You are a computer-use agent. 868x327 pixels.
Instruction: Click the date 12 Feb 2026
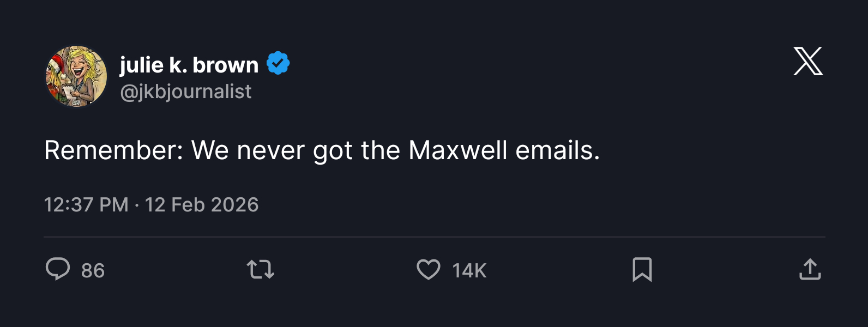click(202, 205)
